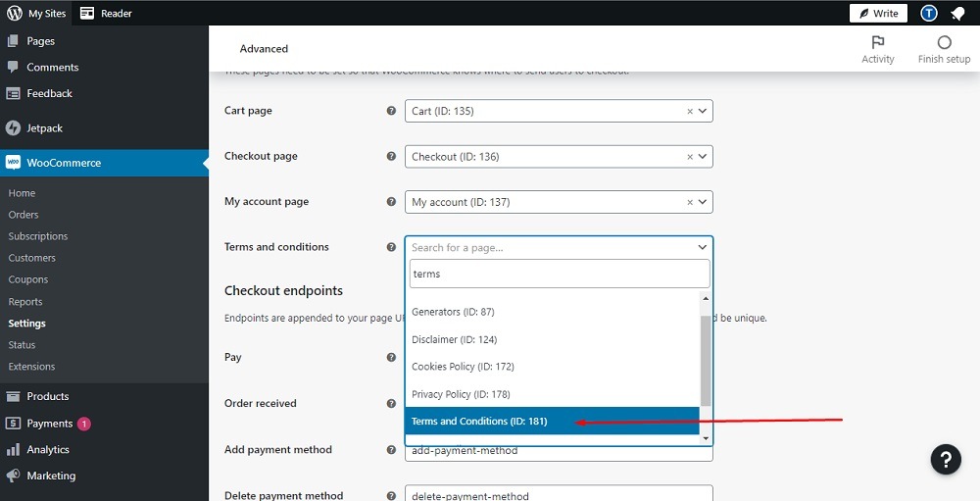980x501 pixels.
Task: Clear the My account page selection
Action: pos(690,203)
